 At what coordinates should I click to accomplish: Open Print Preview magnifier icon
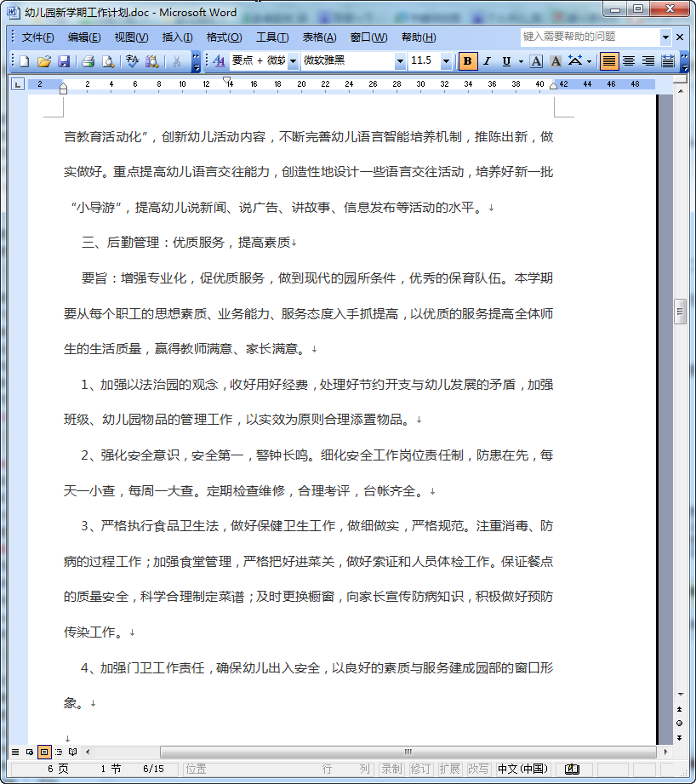pos(108,61)
